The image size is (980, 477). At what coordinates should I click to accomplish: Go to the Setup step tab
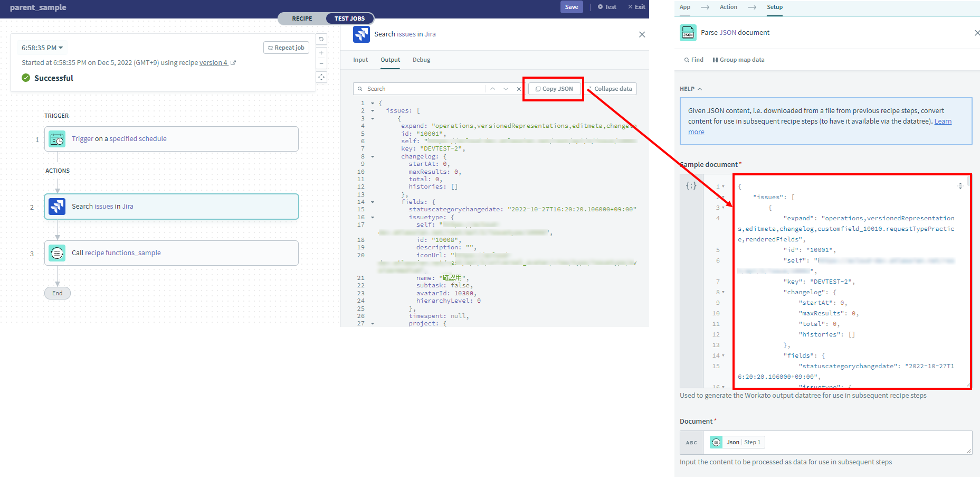point(775,7)
